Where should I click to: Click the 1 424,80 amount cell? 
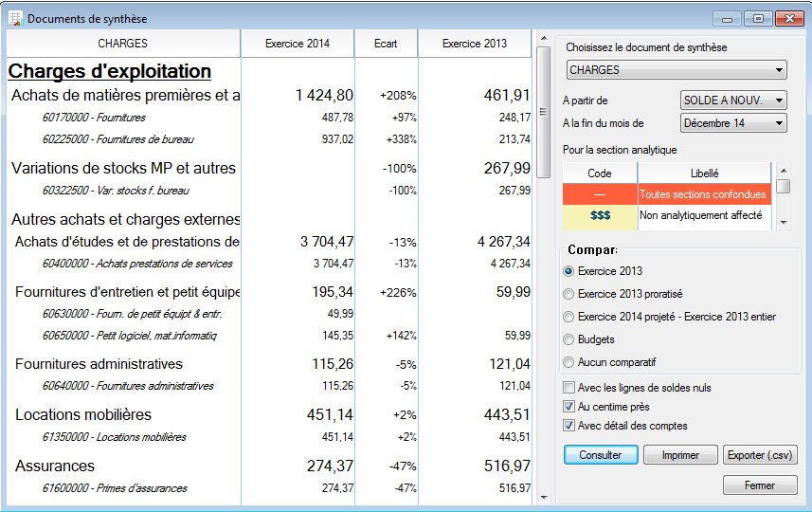pos(324,96)
